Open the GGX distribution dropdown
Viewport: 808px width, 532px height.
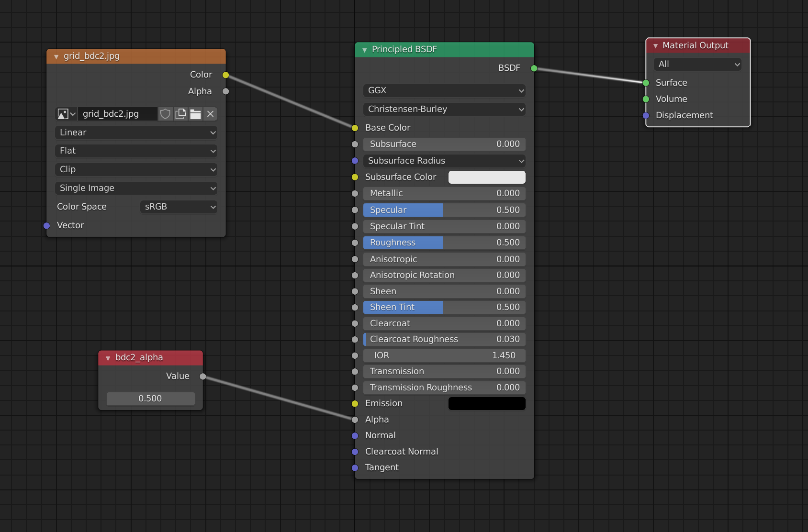tap(444, 90)
